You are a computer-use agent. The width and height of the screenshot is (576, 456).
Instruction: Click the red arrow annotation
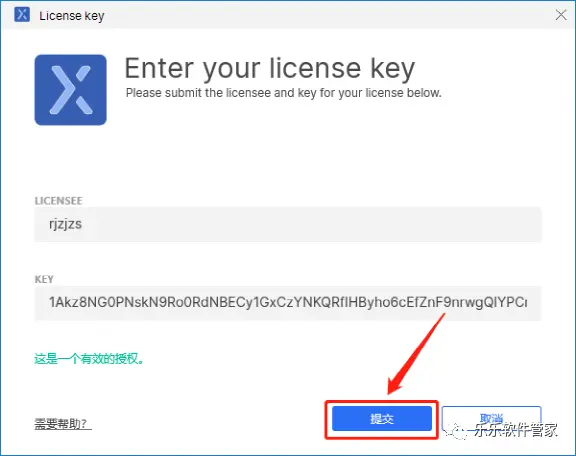tap(416, 354)
